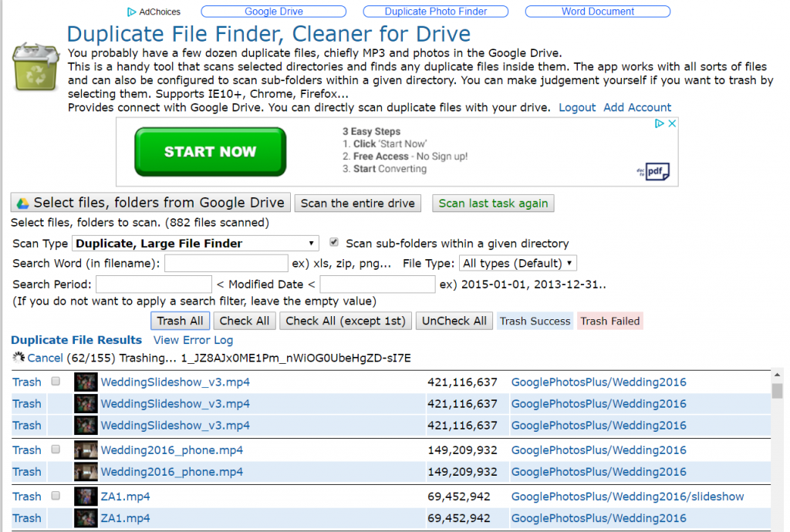The width and height of the screenshot is (790, 532).
Task: Click Cancel to stop trashing
Action: [45, 358]
